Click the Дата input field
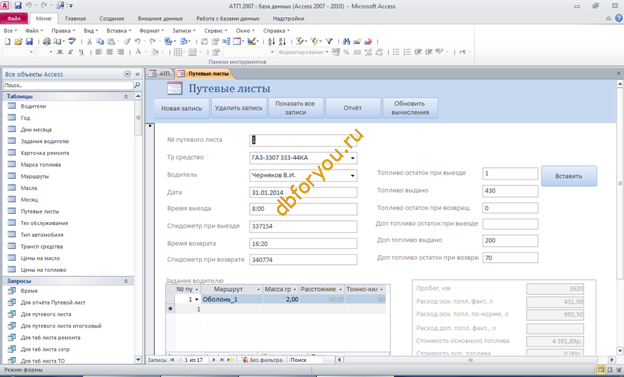Image resolution: width=624 pixels, height=377 pixels. point(303,193)
